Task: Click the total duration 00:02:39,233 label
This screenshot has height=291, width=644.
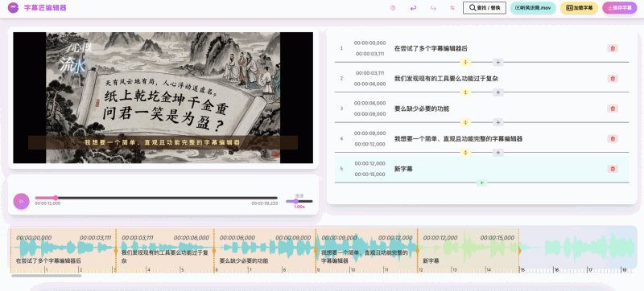Action: point(266,203)
